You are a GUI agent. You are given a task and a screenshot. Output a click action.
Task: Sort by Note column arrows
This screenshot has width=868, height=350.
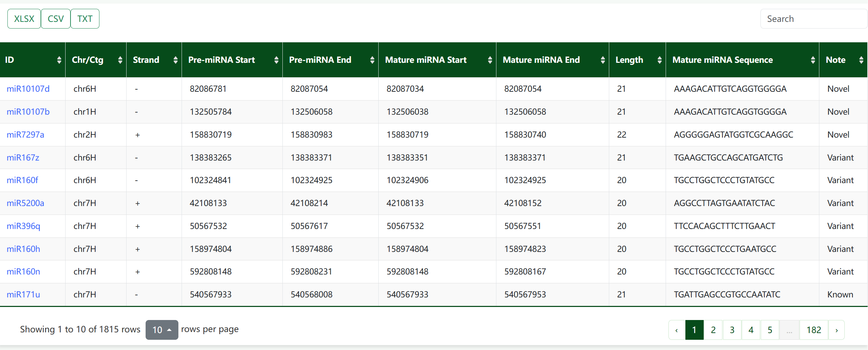coord(861,60)
